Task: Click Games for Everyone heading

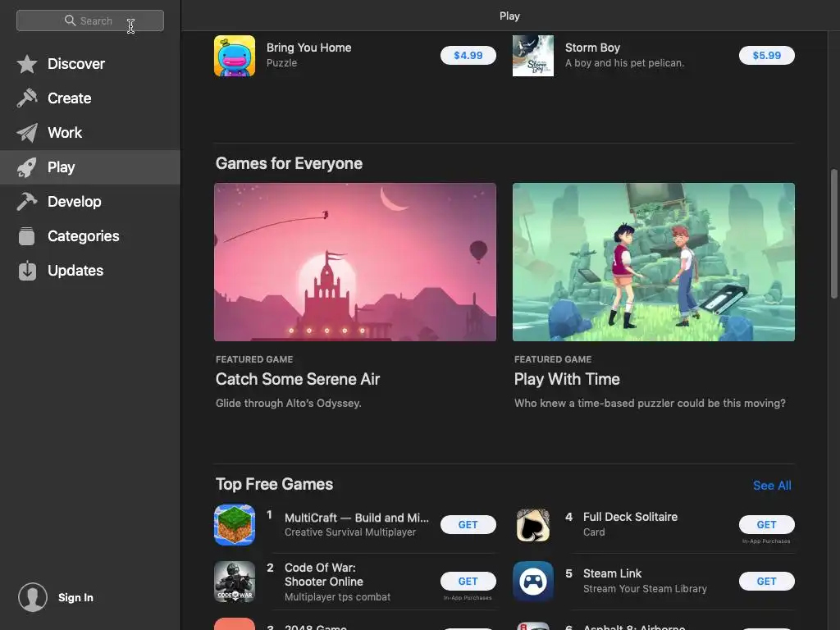Action: 290,163
